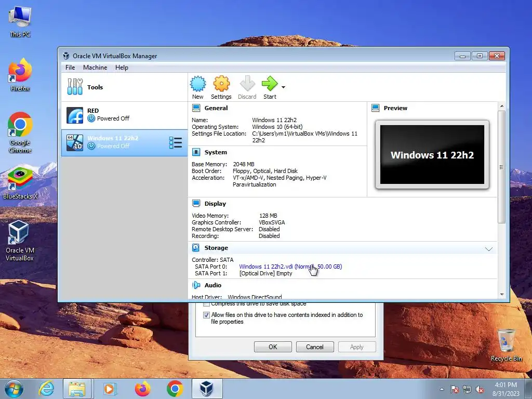
Task: Click the Base Memory value 2048 MB
Action: point(244,164)
